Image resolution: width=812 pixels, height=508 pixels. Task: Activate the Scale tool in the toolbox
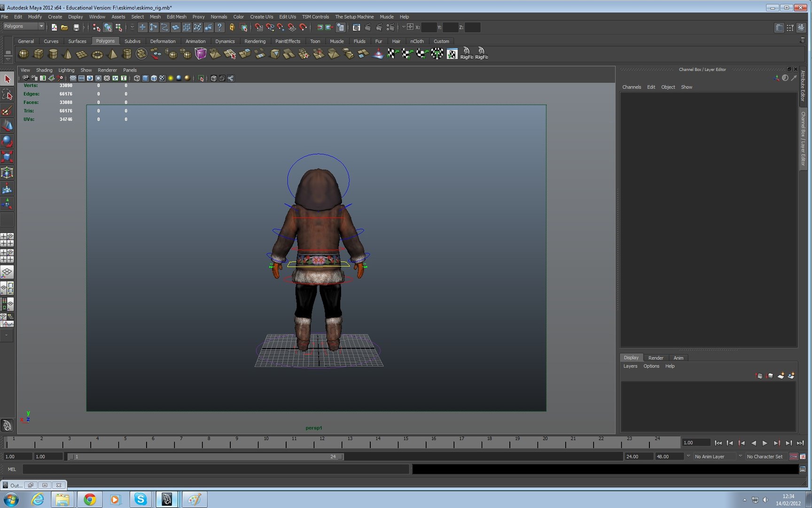[7, 157]
